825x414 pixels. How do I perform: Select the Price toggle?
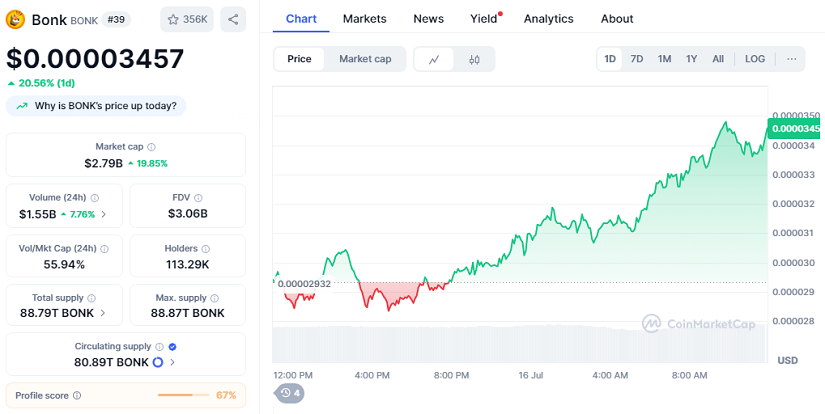click(x=299, y=59)
